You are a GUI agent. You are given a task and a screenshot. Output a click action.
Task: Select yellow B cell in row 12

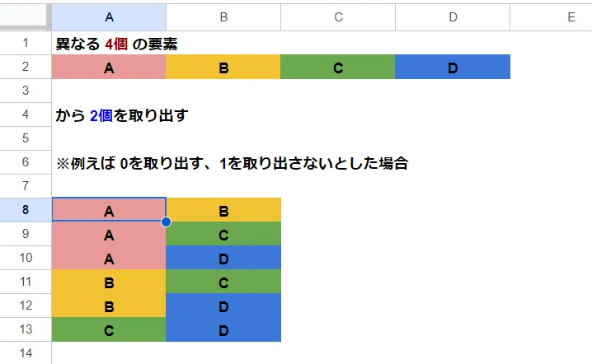(109, 306)
